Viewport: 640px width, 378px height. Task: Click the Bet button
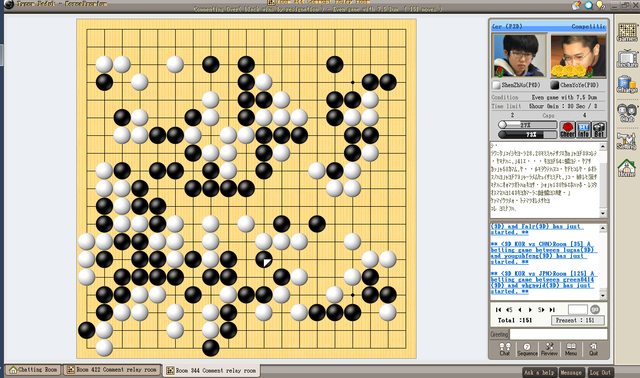599,130
